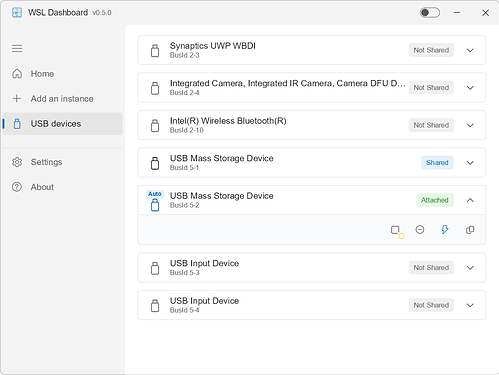Screen dimensions: 499x375
Task: Click USB icon for BusId 5-4 input device
Action: 155,305
